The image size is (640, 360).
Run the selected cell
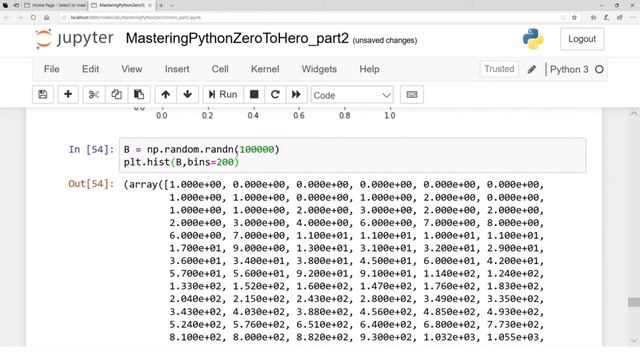pyautogui.click(x=223, y=95)
